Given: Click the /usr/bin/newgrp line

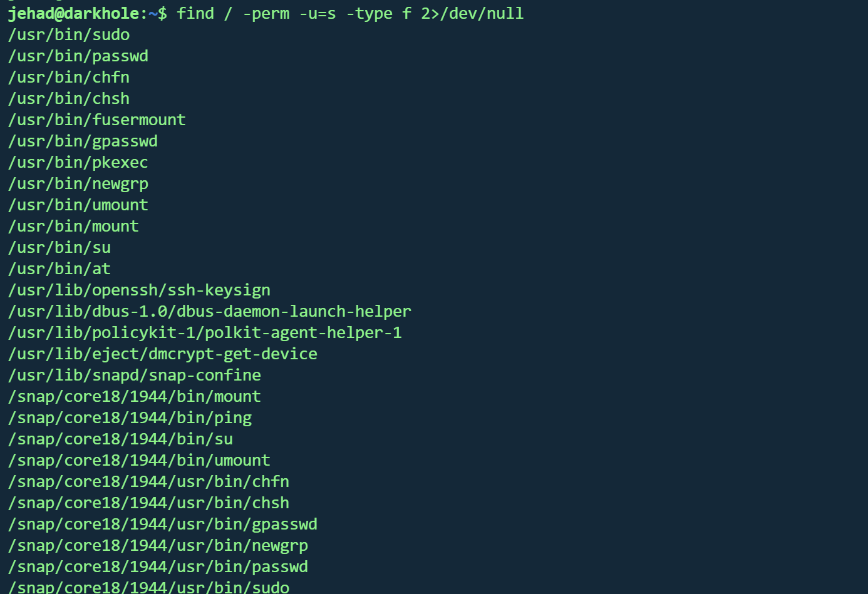Looking at the screenshot, I should pyautogui.click(x=78, y=183).
